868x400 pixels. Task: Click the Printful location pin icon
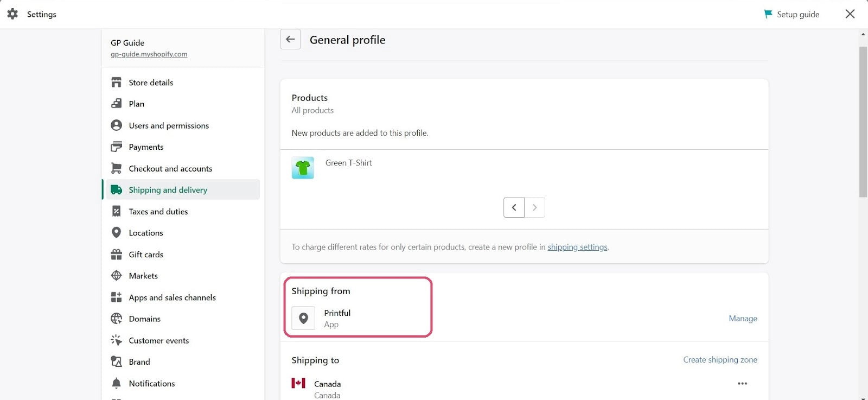click(303, 319)
